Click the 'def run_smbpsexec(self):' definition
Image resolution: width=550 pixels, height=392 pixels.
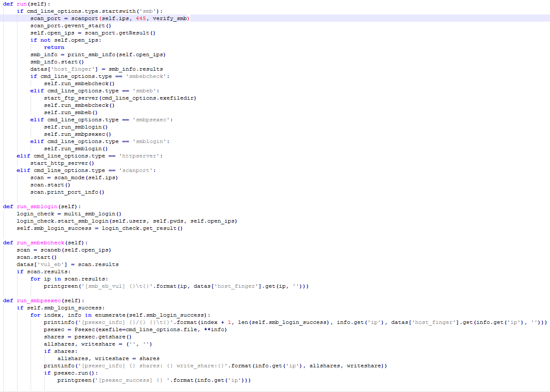pos(44,300)
